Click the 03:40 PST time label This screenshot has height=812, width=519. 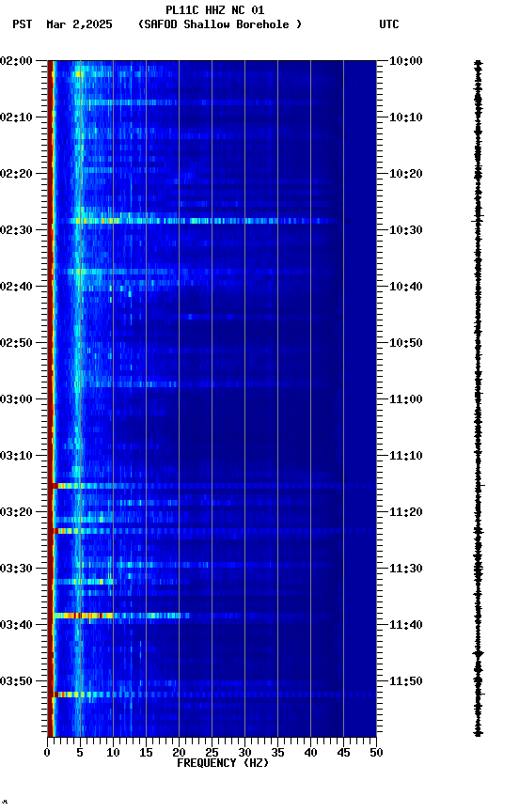pyautogui.click(x=16, y=625)
